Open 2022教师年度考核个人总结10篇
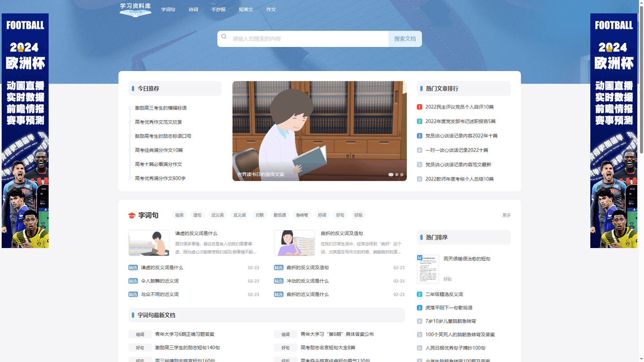 [x=459, y=179]
